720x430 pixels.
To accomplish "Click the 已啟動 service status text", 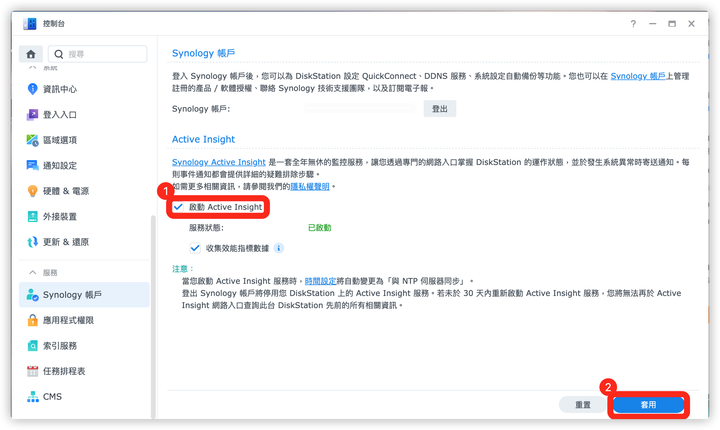I will [x=320, y=228].
